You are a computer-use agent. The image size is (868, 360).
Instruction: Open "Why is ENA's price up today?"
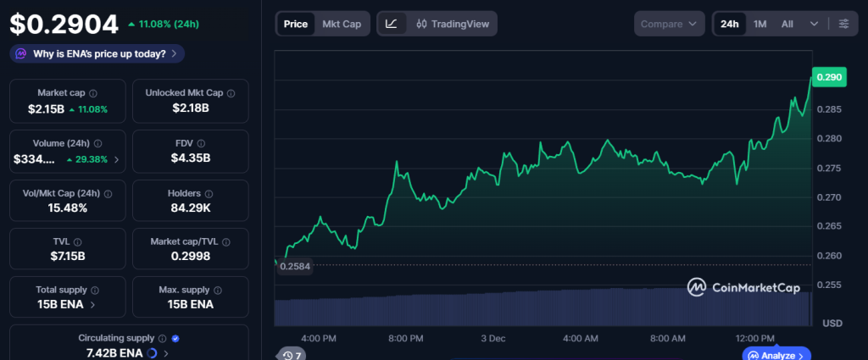[x=97, y=53]
